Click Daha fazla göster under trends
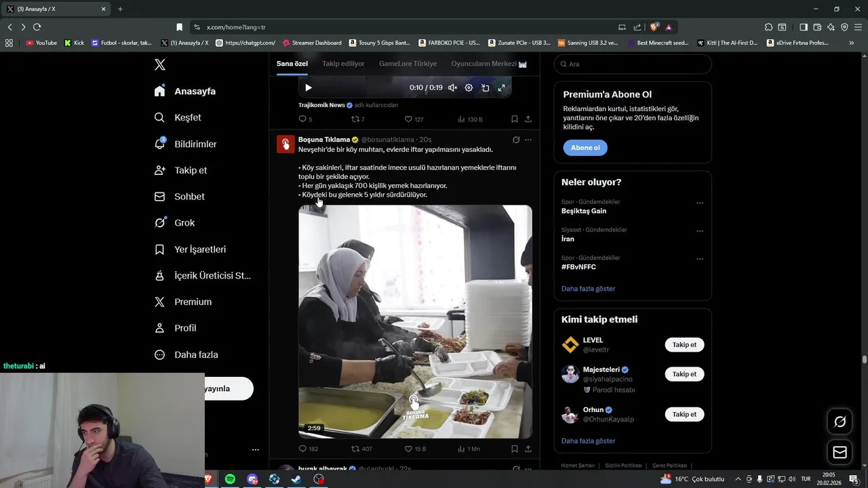 point(588,289)
